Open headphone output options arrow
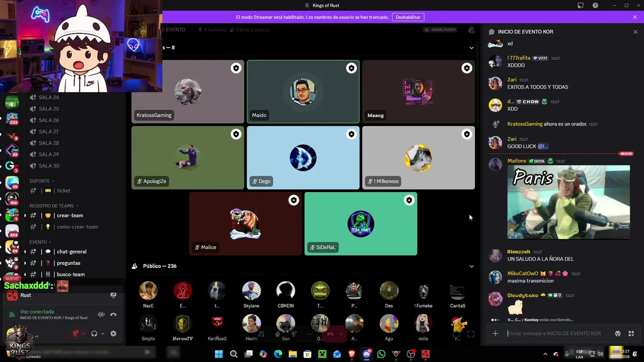This screenshot has width=644, height=362. (103, 333)
